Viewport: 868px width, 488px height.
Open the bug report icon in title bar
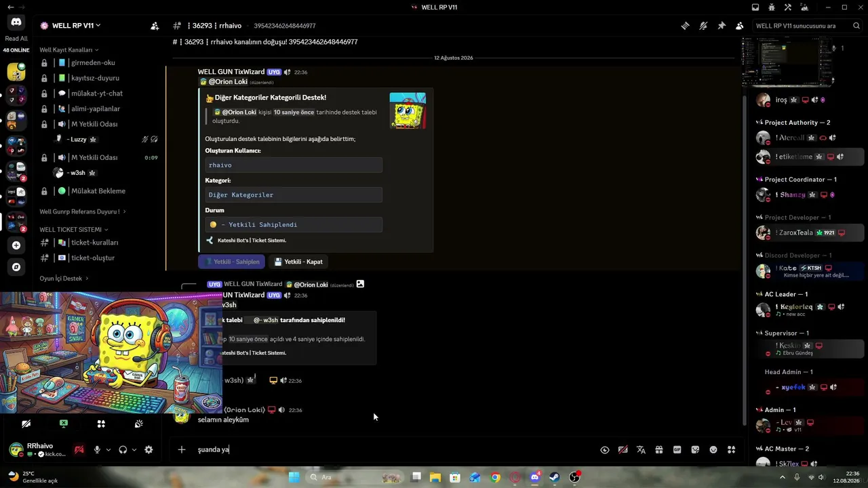pyautogui.click(x=772, y=7)
